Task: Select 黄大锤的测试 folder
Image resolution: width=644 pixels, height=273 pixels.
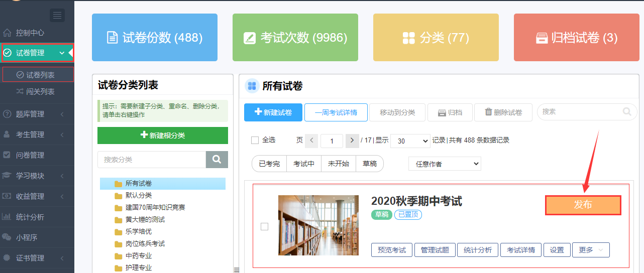Action: (x=140, y=219)
